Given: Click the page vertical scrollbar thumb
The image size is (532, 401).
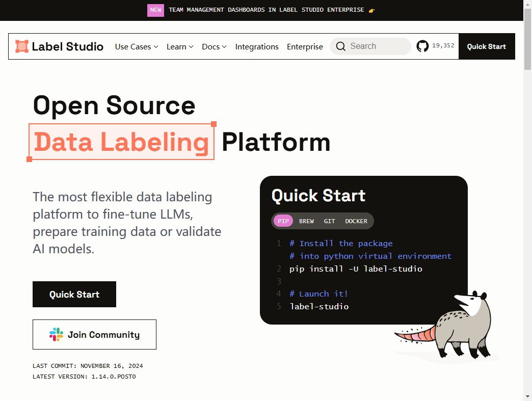Looking at the screenshot, I should click(527, 39).
